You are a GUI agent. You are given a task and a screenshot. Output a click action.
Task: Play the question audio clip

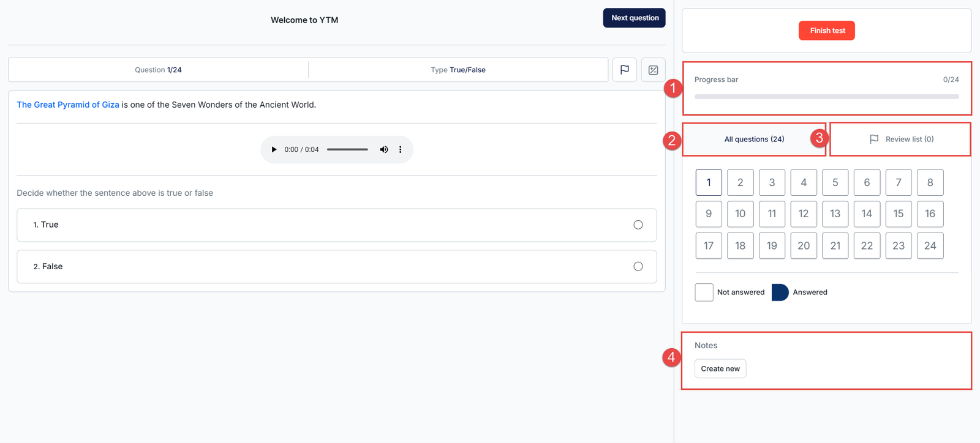274,149
